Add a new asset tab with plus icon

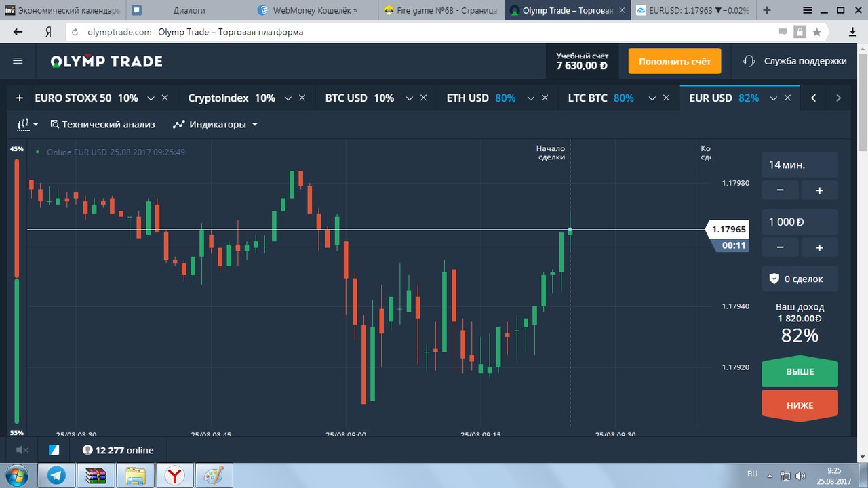click(20, 98)
